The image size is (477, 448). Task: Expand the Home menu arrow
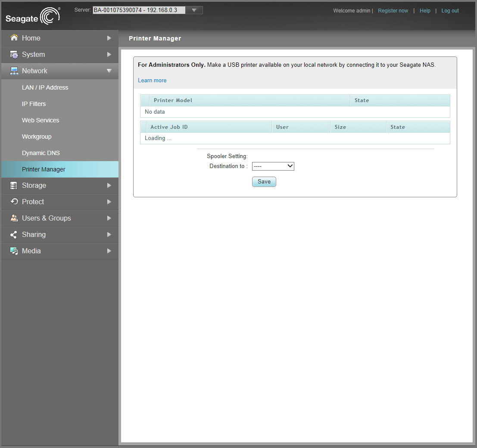pyautogui.click(x=109, y=38)
